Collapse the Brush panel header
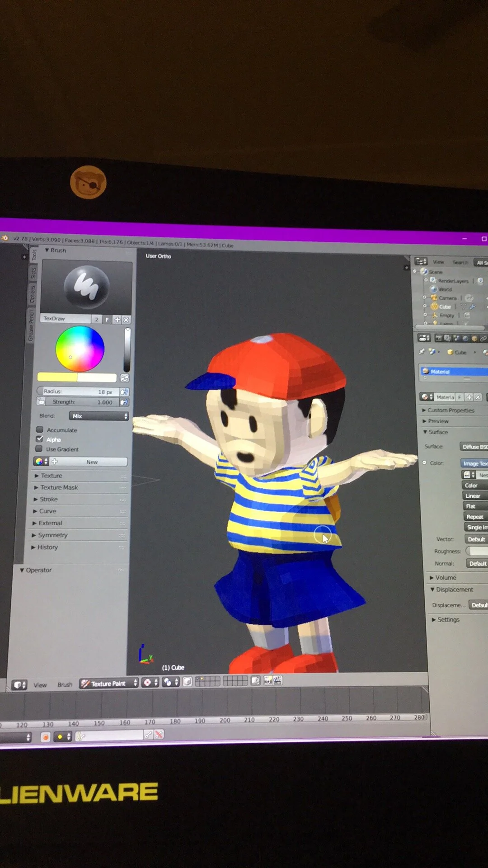The height and width of the screenshot is (868, 488). point(87,250)
